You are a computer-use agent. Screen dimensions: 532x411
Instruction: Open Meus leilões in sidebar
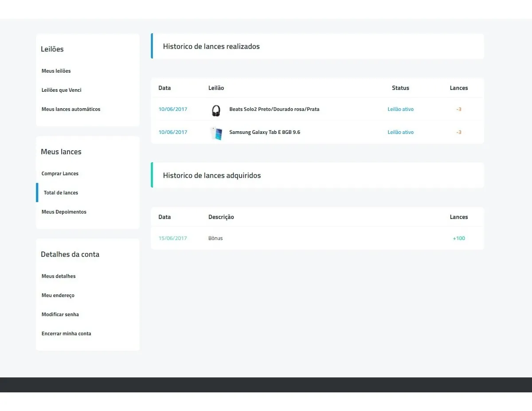point(56,71)
